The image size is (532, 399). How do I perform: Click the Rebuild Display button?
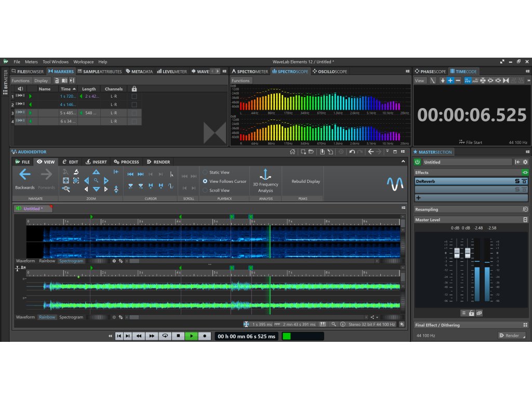tap(305, 181)
